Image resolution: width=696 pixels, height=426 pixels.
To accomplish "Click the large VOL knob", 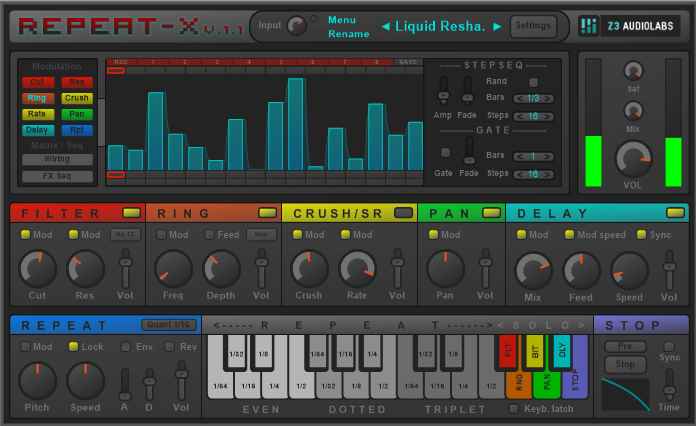I will coord(633,159).
